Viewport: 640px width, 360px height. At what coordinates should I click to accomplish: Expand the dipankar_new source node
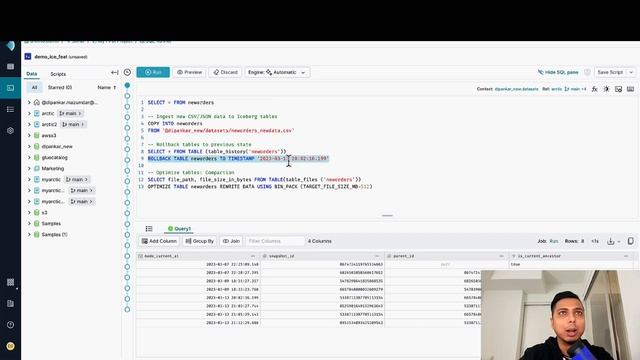(29, 146)
